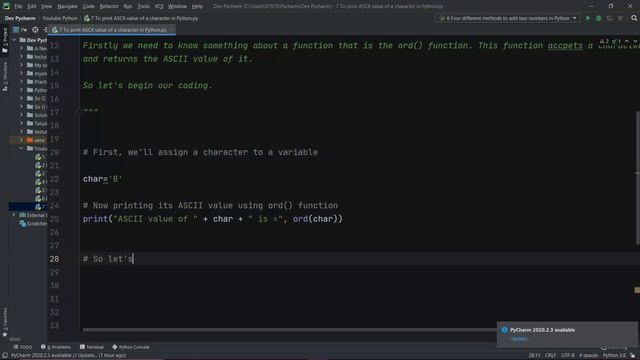Click the Stop icon in toolbar
The width and height of the screenshot is (640, 360).
(x=620, y=18)
